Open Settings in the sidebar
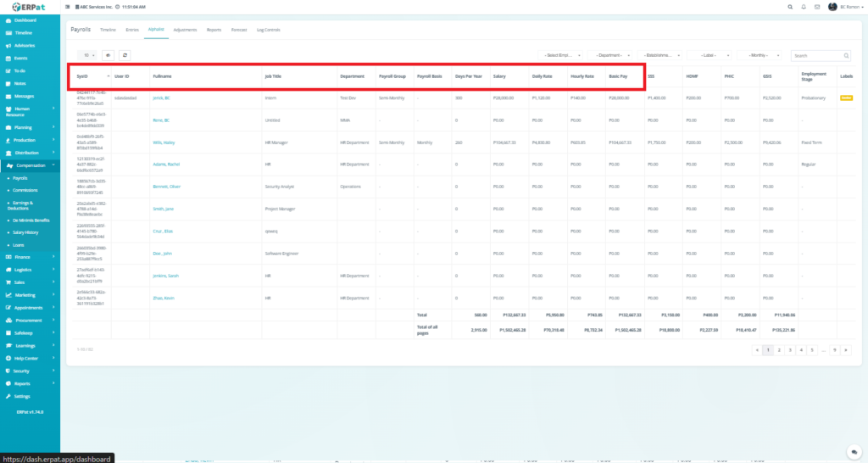Screen dimensions: 868x463 22,396
